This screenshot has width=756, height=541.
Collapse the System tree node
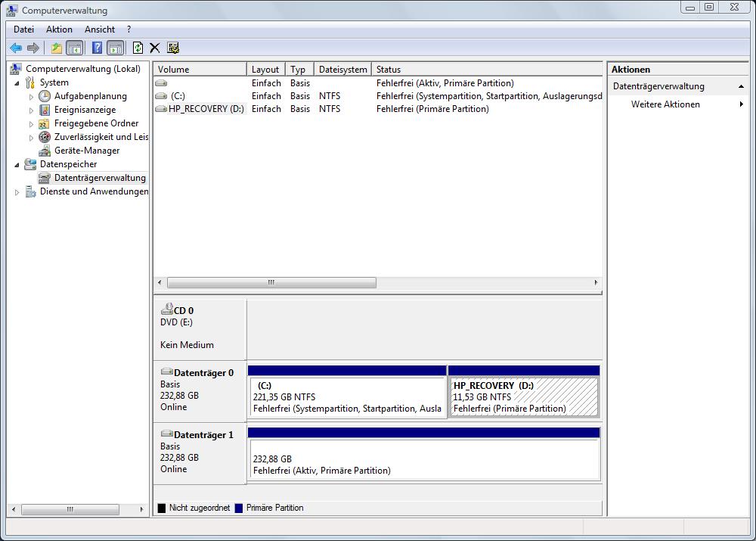(x=17, y=83)
